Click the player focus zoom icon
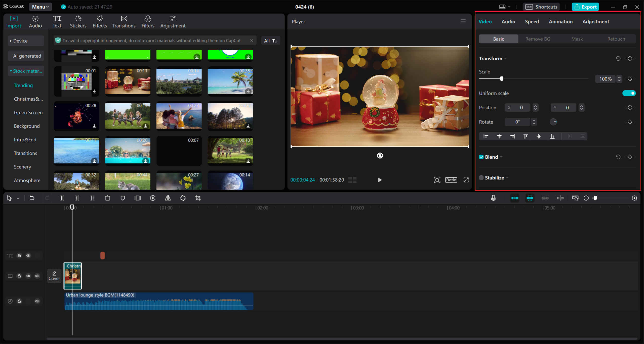The image size is (644, 344). click(437, 180)
